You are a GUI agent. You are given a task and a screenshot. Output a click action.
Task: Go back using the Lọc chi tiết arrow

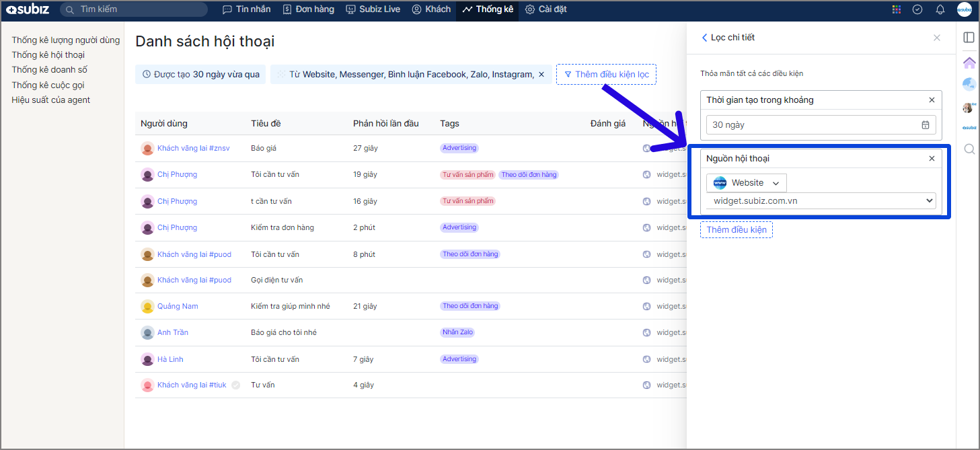point(705,38)
